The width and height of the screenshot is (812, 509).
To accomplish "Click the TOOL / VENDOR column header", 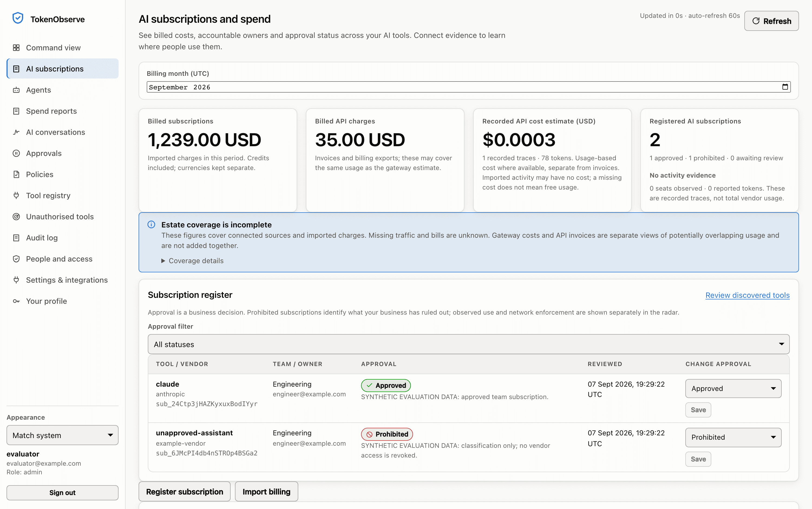I will coord(182,364).
